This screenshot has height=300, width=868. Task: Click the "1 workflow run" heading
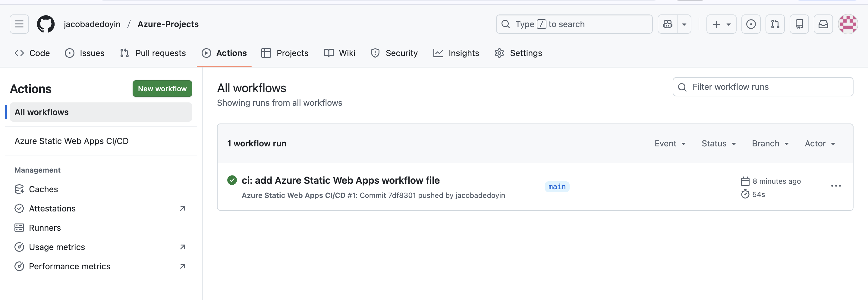coord(256,143)
